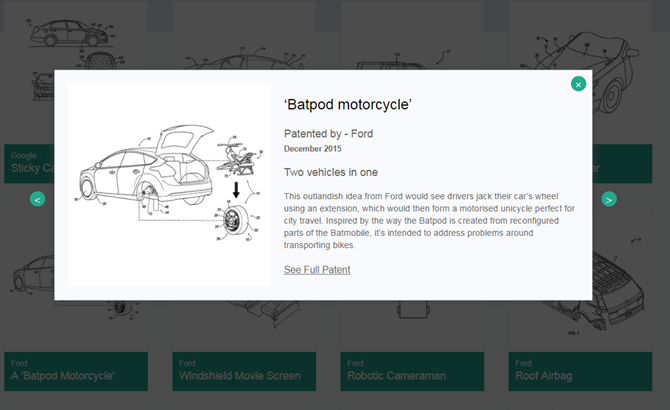Open the See Full Patent link

(x=317, y=269)
